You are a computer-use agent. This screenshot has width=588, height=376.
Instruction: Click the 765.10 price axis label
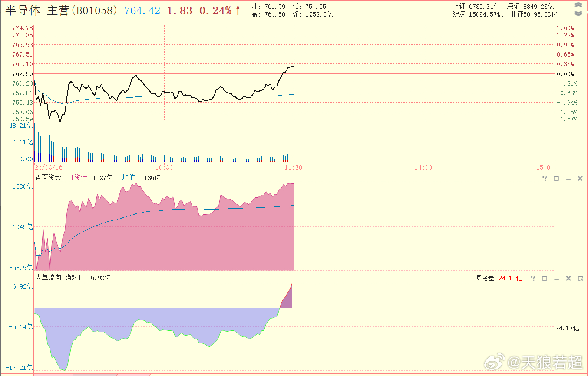click(23, 64)
